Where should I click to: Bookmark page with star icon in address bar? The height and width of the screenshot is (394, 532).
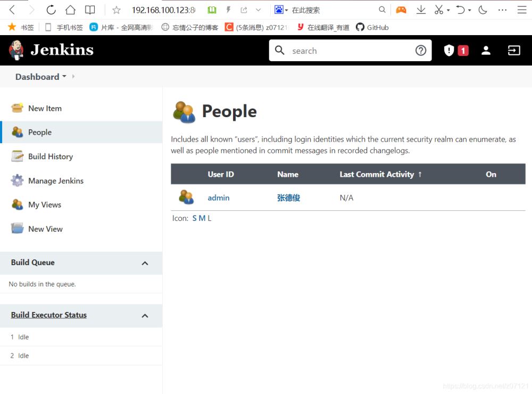tap(117, 10)
